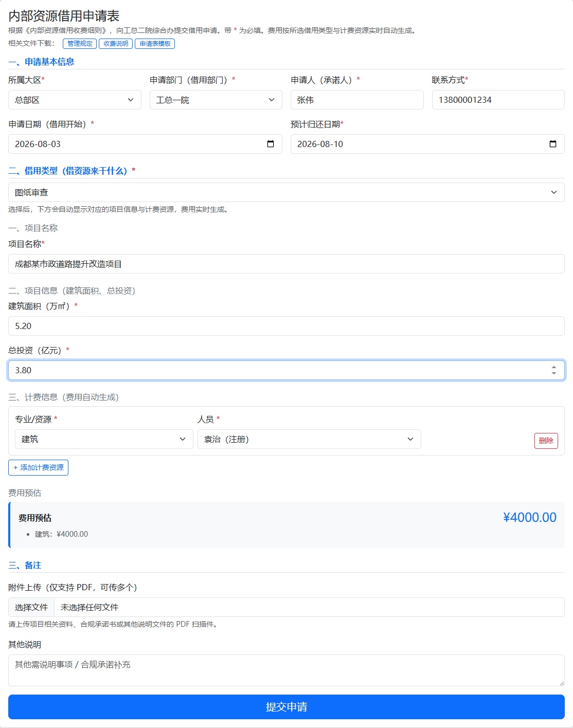Click the 建筑：¥4000.00 fee breakdown line

click(x=61, y=534)
